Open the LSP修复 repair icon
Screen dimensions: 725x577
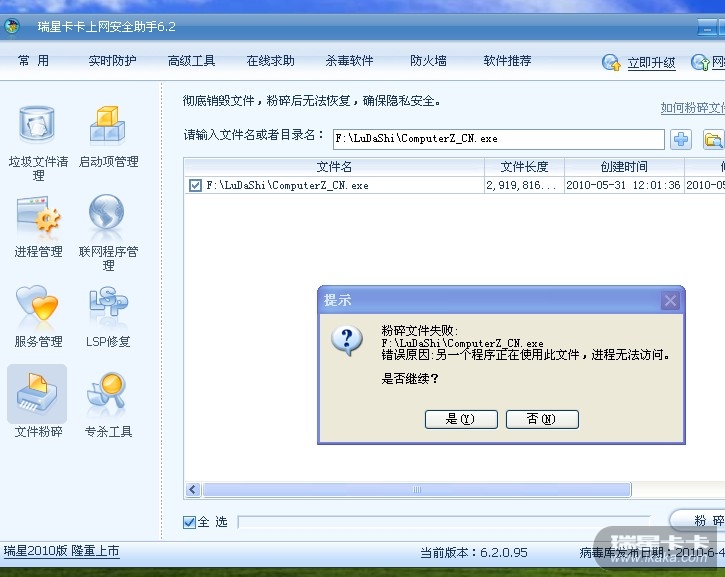[108, 303]
